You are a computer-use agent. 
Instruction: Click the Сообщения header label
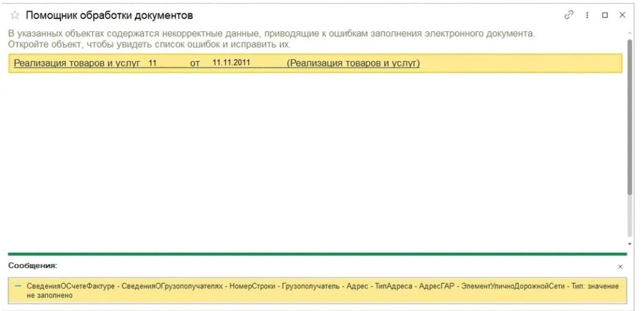tap(32, 266)
